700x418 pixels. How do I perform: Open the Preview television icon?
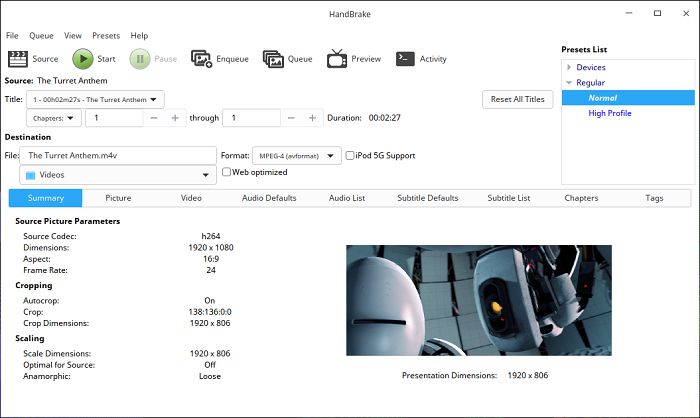tap(336, 59)
